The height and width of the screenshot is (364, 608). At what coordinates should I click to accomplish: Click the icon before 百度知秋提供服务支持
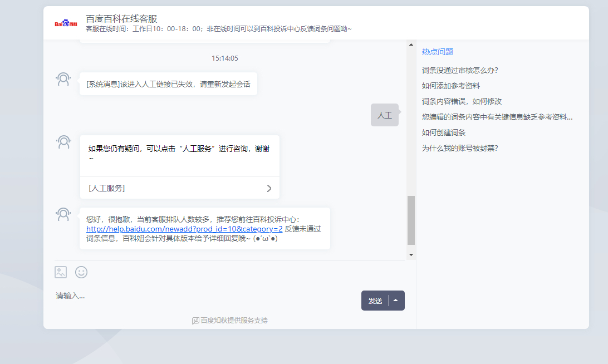click(195, 321)
